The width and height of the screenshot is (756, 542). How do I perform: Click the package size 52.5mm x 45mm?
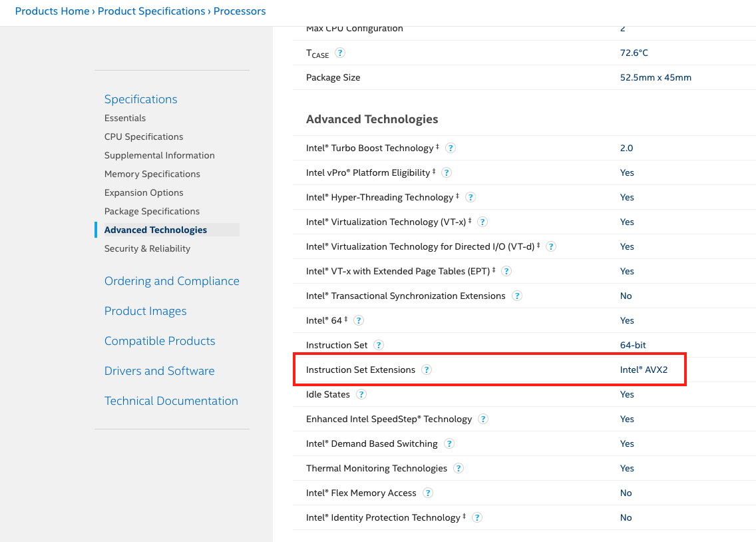(656, 77)
